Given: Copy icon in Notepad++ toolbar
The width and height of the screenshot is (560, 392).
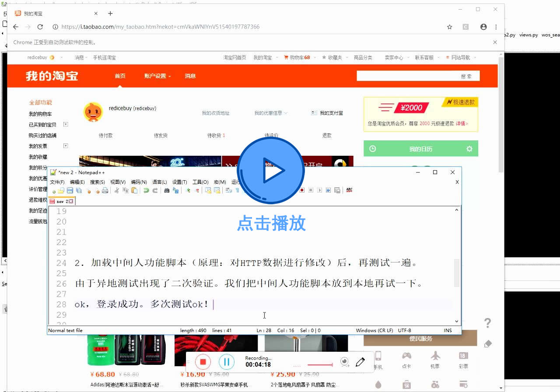Looking at the screenshot, I should coord(126,190).
